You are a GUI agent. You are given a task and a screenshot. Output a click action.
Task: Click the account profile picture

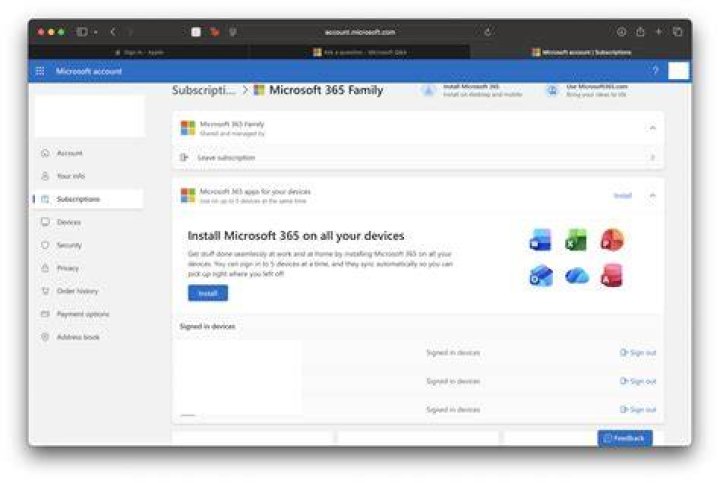[x=678, y=71]
